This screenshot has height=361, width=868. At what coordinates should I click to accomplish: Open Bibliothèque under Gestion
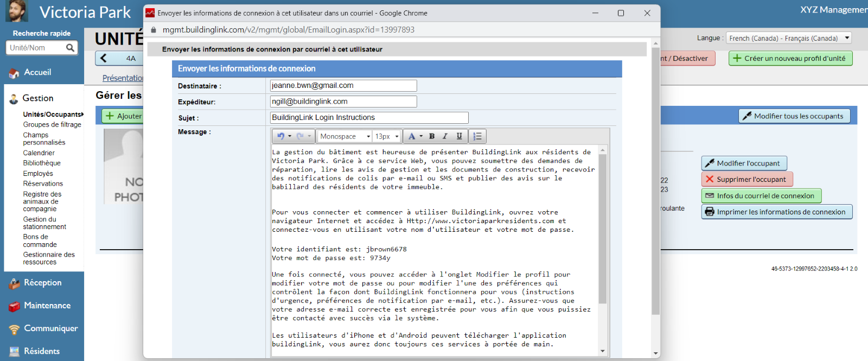(42, 163)
